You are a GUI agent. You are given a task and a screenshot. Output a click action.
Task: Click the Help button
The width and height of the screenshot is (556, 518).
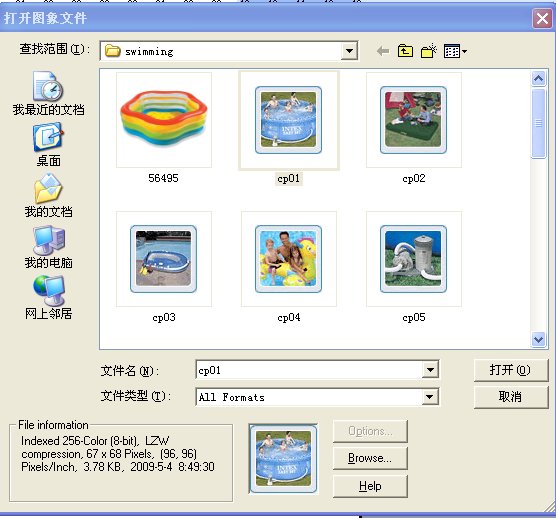coord(370,486)
